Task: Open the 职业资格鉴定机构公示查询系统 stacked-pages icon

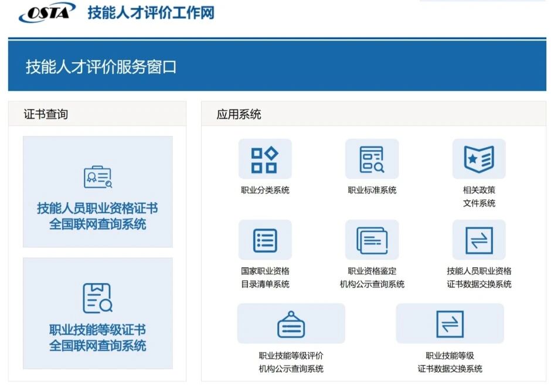Action: pos(373,239)
